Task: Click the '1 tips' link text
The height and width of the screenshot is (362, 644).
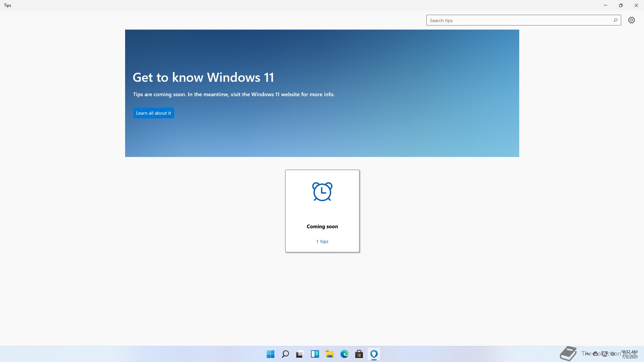Action: click(322, 241)
